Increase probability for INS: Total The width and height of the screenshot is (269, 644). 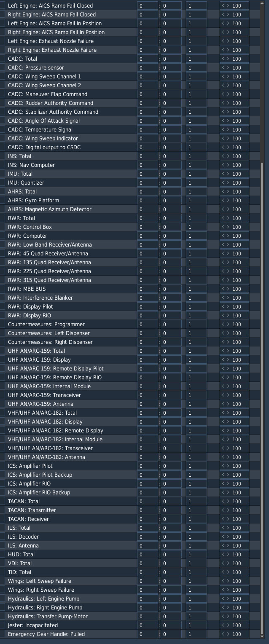pos(228,156)
